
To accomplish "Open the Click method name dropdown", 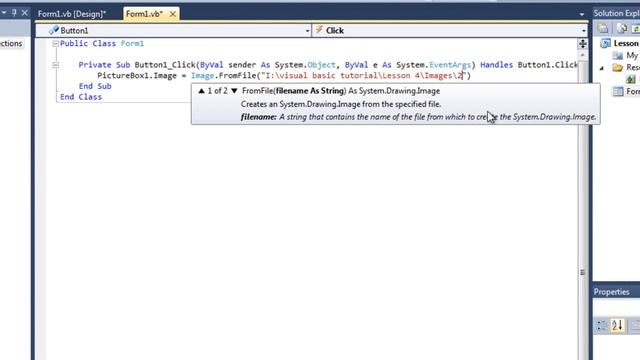I will pyautogui.click(x=584, y=31).
